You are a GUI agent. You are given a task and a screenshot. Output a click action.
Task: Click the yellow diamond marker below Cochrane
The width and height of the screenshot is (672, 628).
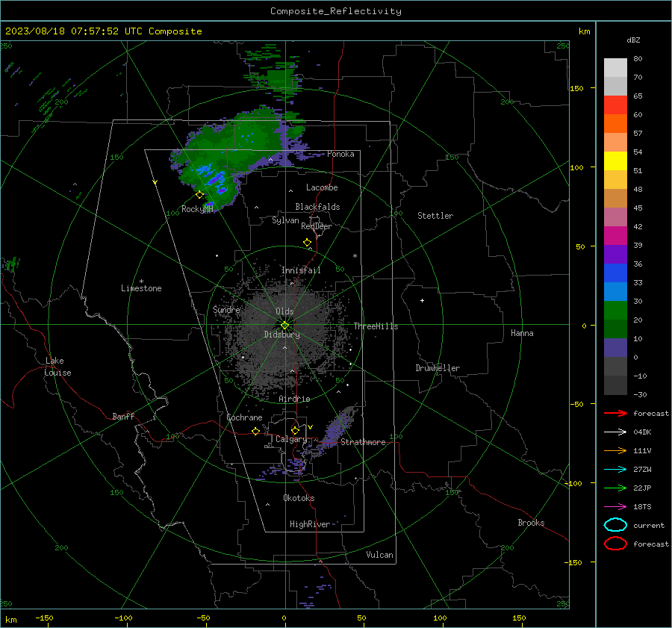click(x=255, y=431)
